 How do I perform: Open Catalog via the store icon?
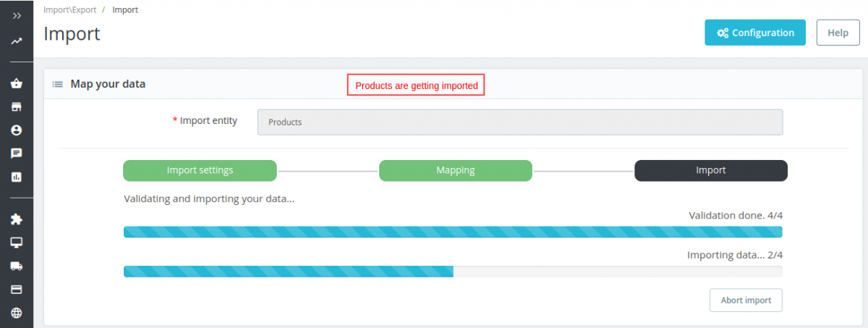click(x=17, y=107)
